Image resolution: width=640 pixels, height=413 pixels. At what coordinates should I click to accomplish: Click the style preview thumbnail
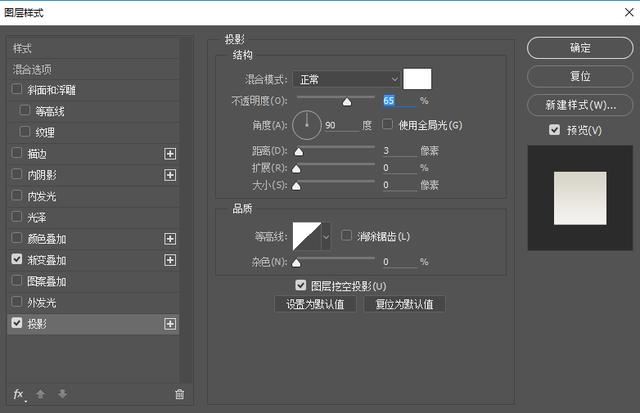tap(580, 198)
